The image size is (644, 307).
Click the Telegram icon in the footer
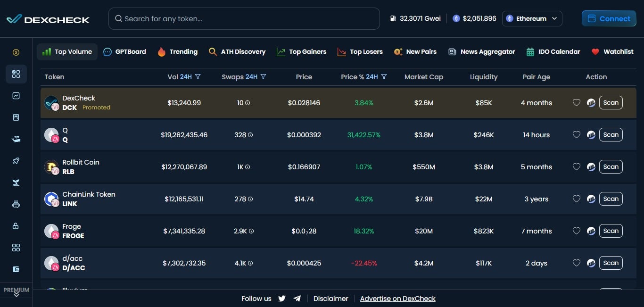click(297, 299)
